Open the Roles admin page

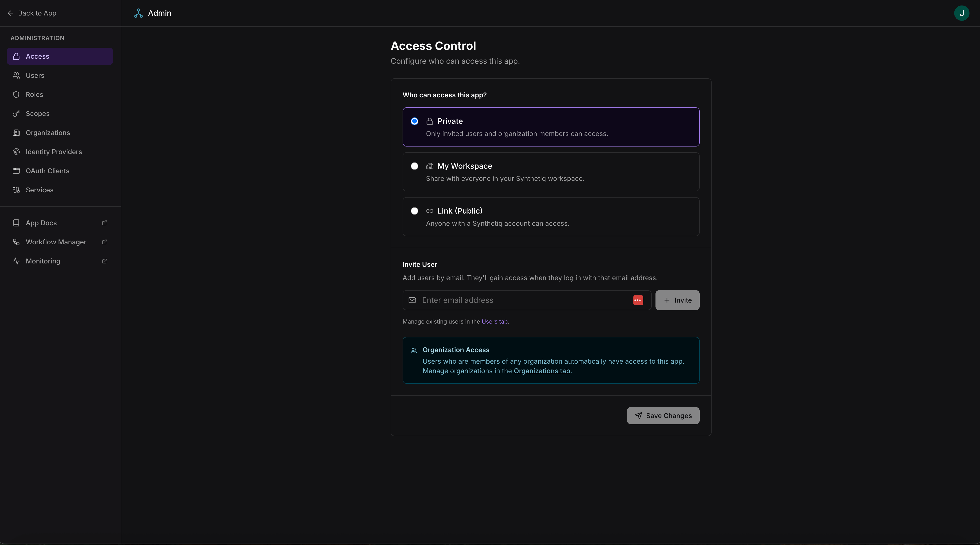60,94
